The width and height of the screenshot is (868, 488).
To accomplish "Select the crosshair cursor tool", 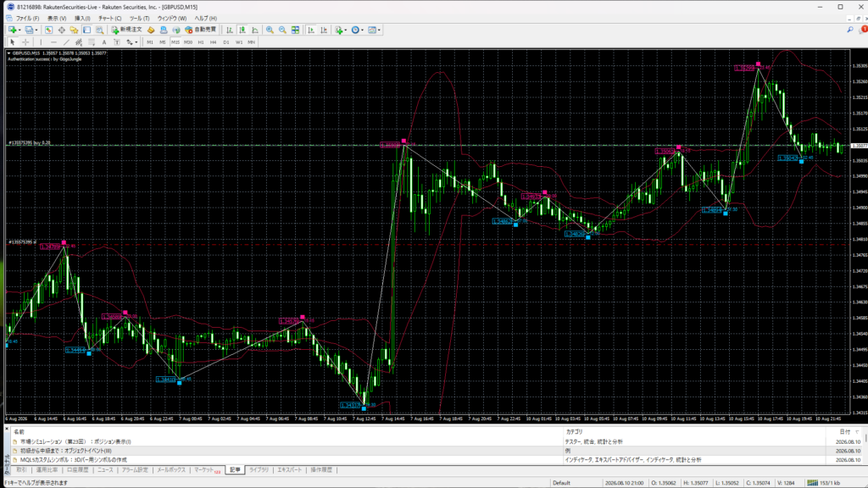I will pos(25,42).
